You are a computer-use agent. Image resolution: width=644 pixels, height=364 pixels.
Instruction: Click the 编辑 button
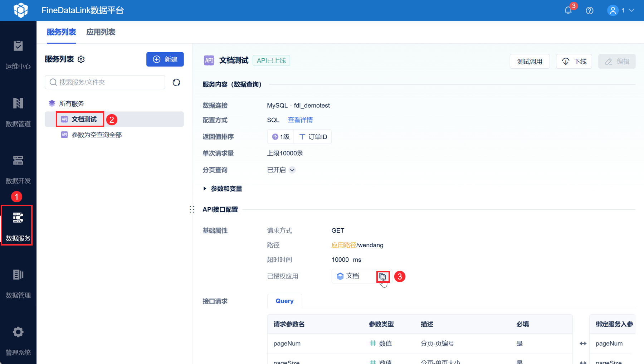coord(617,61)
